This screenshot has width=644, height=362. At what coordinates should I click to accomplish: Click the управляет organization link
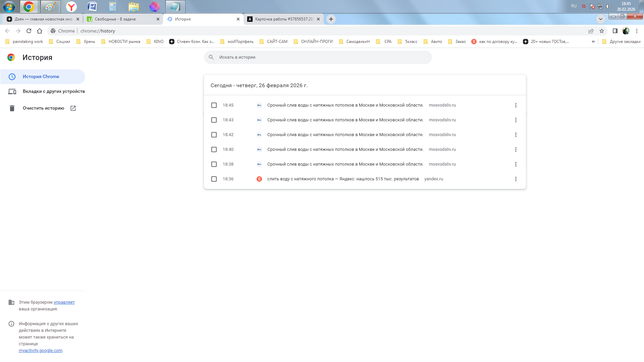click(64, 302)
